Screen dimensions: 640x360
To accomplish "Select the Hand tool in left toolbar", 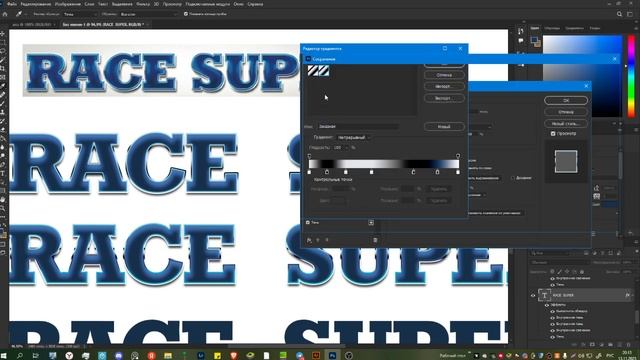I will (3, 200).
